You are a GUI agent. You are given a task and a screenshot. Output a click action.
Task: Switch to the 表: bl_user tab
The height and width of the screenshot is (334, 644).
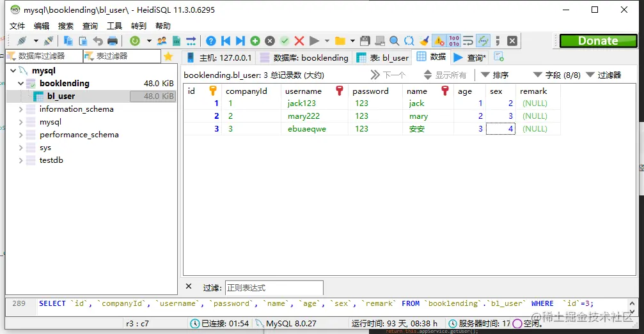coord(383,58)
